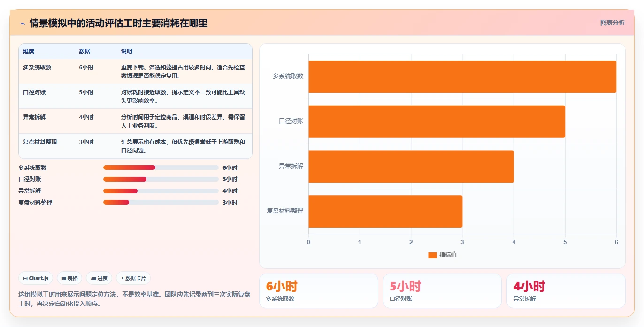Screen dimensions: 644x327
Task: Click the 复盘材料整理 bar in the chart
Action: (x=385, y=211)
